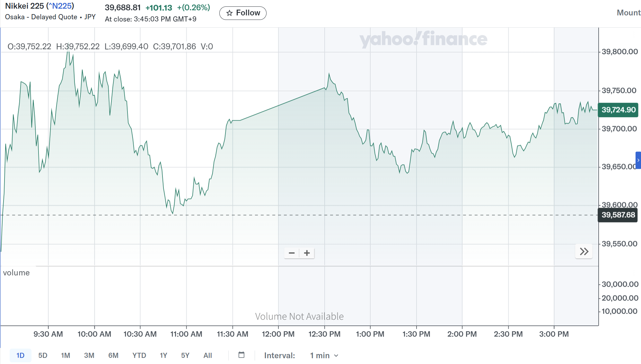
Task: Click the 10:30 AM time axis label
Action: click(x=140, y=334)
